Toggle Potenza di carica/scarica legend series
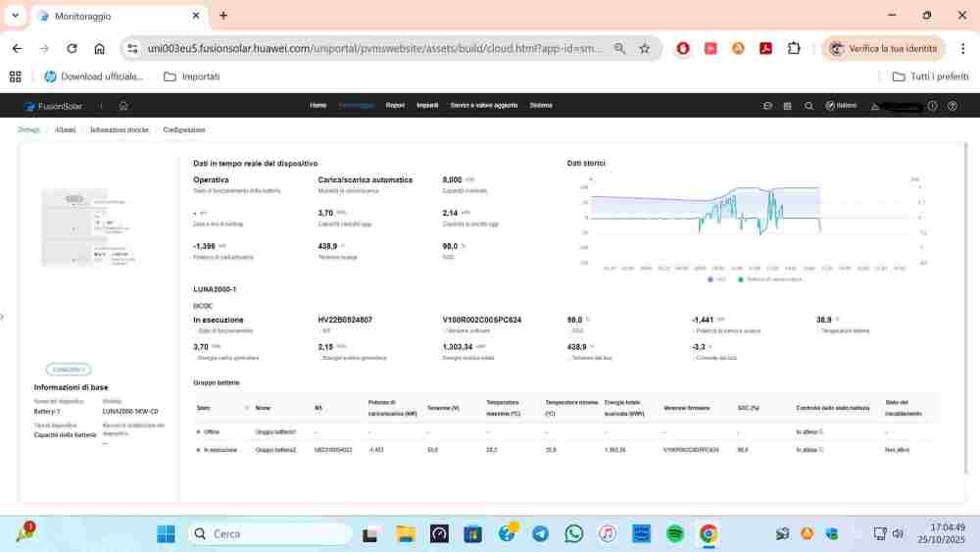The image size is (980, 552). (769, 278)
